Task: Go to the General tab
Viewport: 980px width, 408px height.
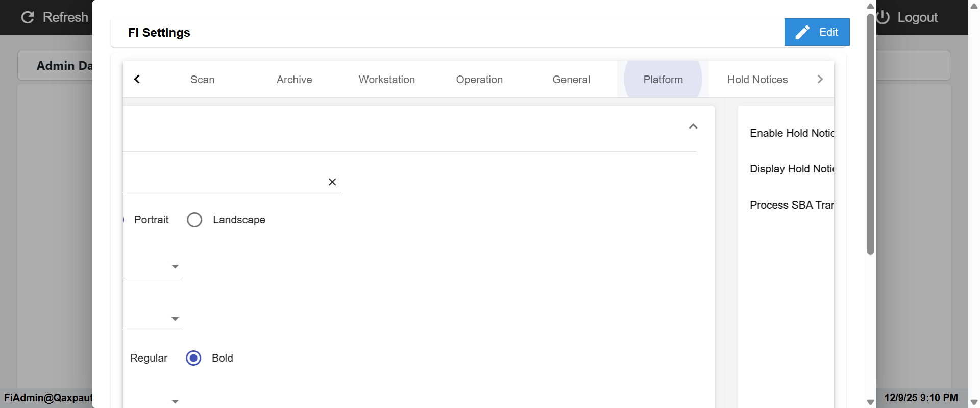Action: click(x=571, y=80)
